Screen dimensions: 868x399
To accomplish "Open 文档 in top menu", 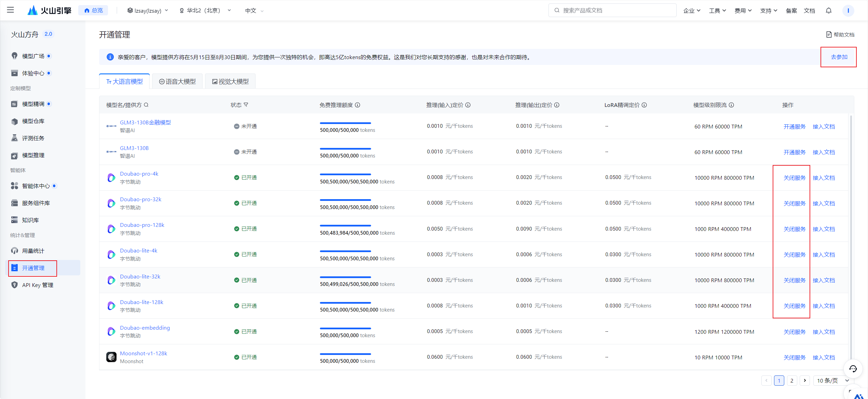I will 809,11.
